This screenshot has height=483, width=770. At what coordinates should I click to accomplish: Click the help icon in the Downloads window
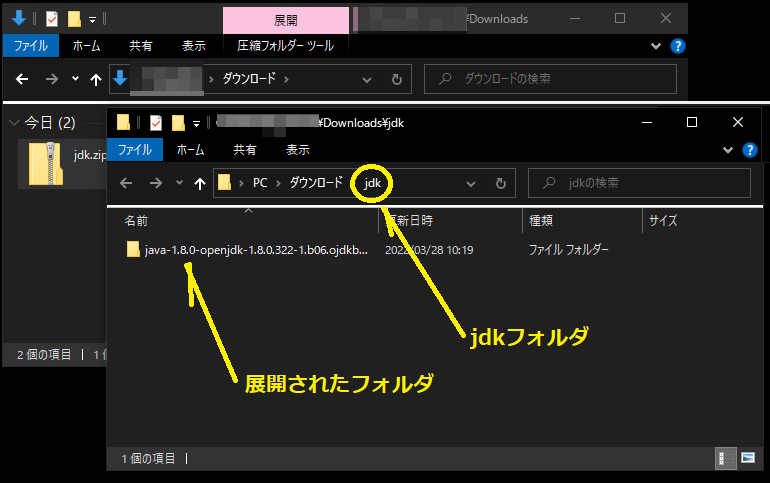pyautogui.click(x=678, y=46)
